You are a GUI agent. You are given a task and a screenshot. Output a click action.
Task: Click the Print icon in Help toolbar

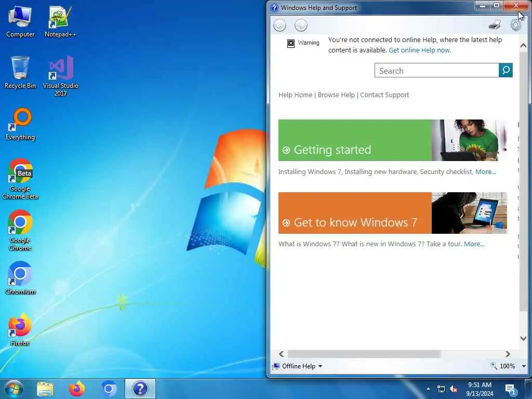[x=495, y=25]
